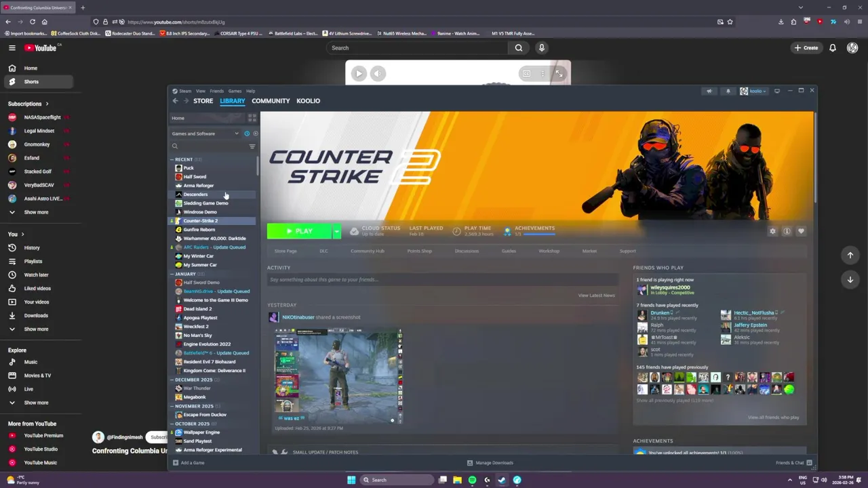Click Add a Game at the bottom left
Image resolution: width=868 pixels, height=488 pixels.
pyautogui.click(x=189, y=463)
